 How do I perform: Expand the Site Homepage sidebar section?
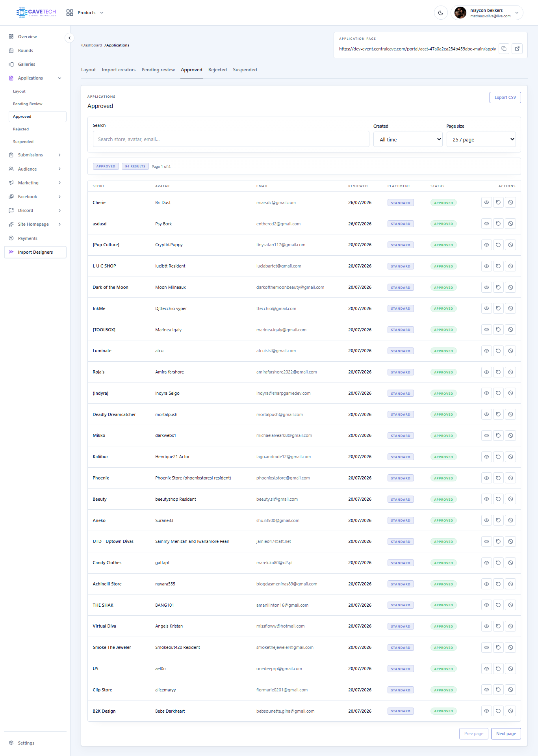(x=59, y=224)
